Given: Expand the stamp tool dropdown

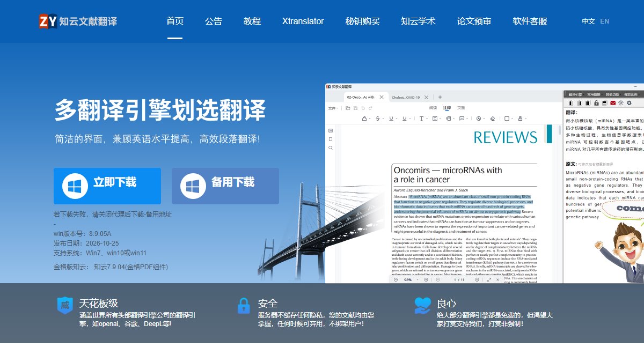Looking at the screenshot, I should 525,119.
